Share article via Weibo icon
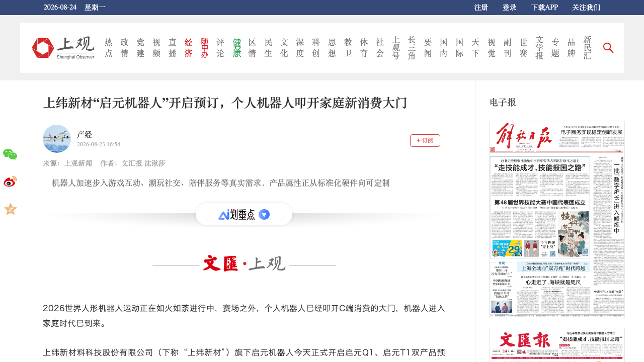Viewport: 644px width, 362px height. click(x=10, y=182)
